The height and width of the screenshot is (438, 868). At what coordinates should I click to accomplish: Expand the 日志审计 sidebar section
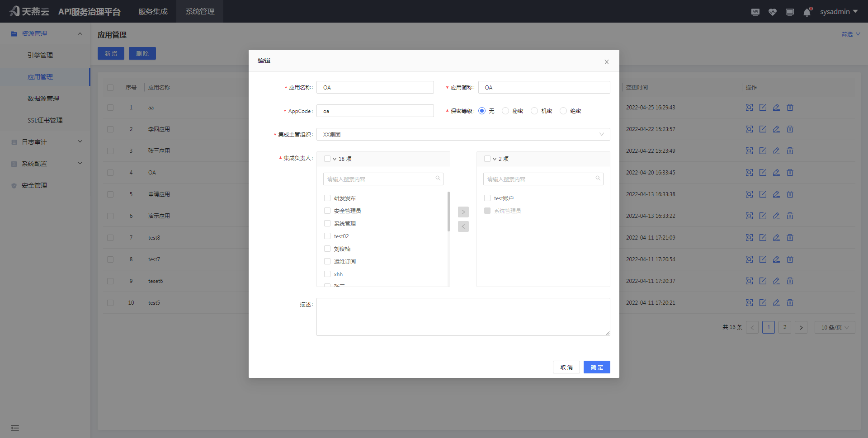tap(45, 142)
